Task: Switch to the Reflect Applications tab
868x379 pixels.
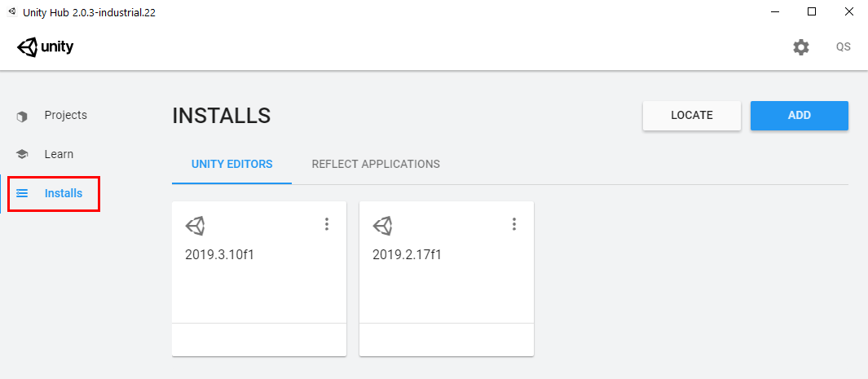Action: pos(376,164)
